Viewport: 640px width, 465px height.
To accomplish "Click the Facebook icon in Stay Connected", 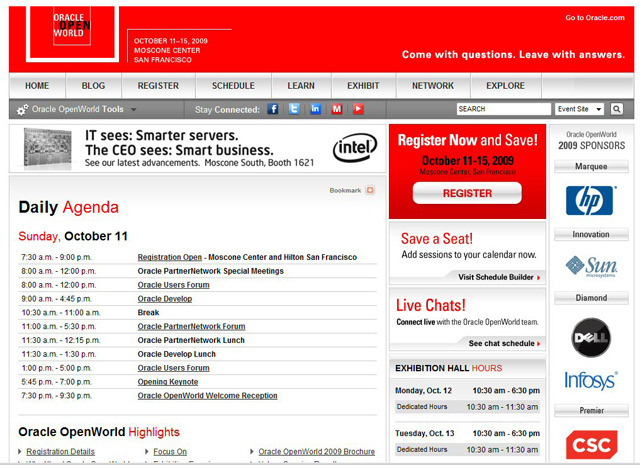I will pyautogui.click(x=273, y=109).
